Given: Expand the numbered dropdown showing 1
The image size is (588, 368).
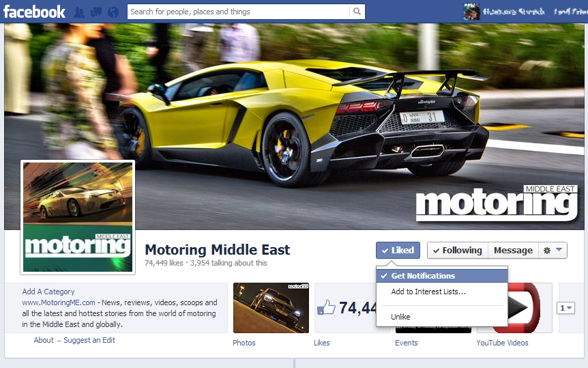Looking at the screenshot, I should tap(565, 308).
